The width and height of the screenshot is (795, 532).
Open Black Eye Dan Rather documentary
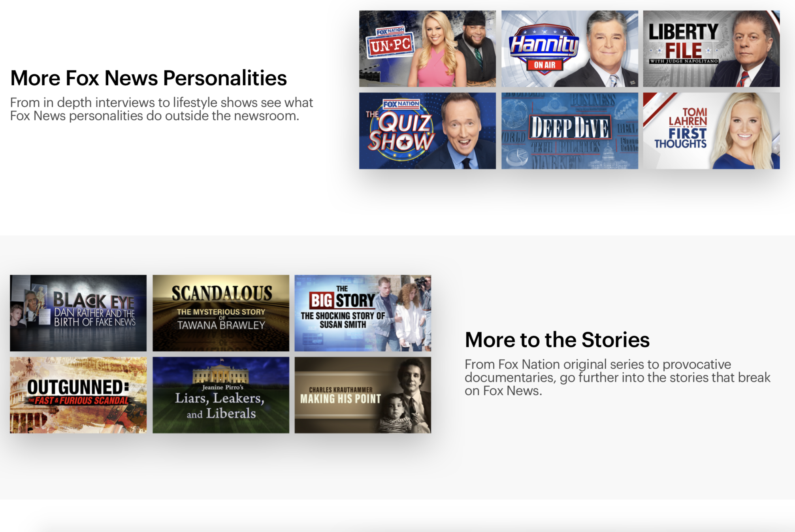pyautogui.click(x=78, y=313)
